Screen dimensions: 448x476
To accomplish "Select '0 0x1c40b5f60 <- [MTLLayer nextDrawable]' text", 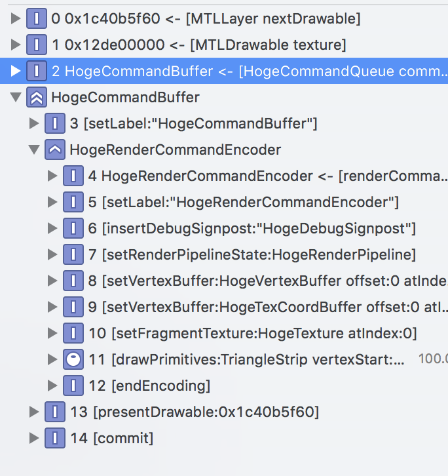I will (x=206, y=19).
